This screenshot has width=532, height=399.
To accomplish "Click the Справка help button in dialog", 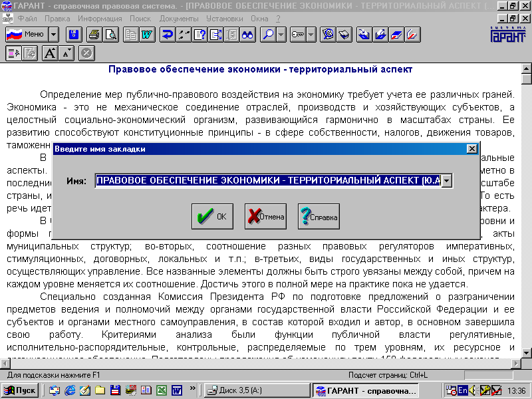I will [319, 217].
